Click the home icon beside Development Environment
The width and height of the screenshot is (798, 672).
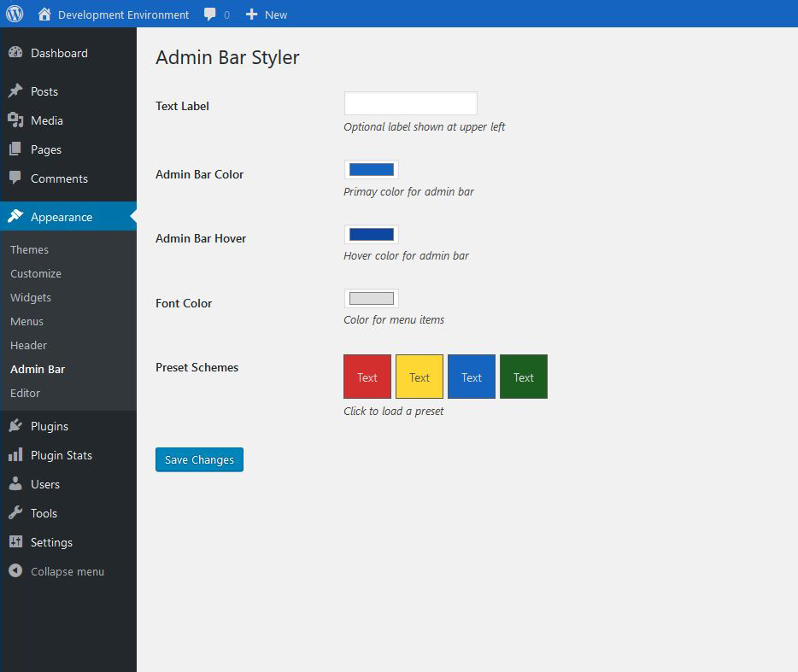(44, 15)
